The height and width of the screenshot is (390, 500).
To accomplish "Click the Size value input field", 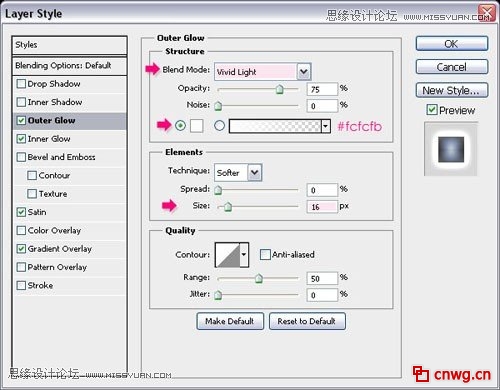I will click(x=322, y=207).
